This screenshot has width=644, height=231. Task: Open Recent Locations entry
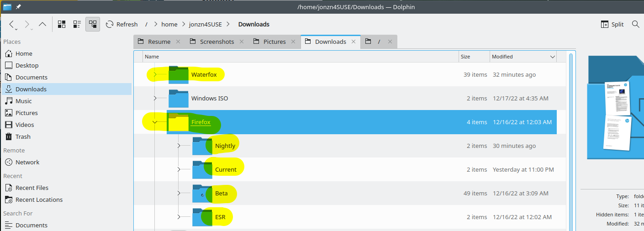point(66,199)
